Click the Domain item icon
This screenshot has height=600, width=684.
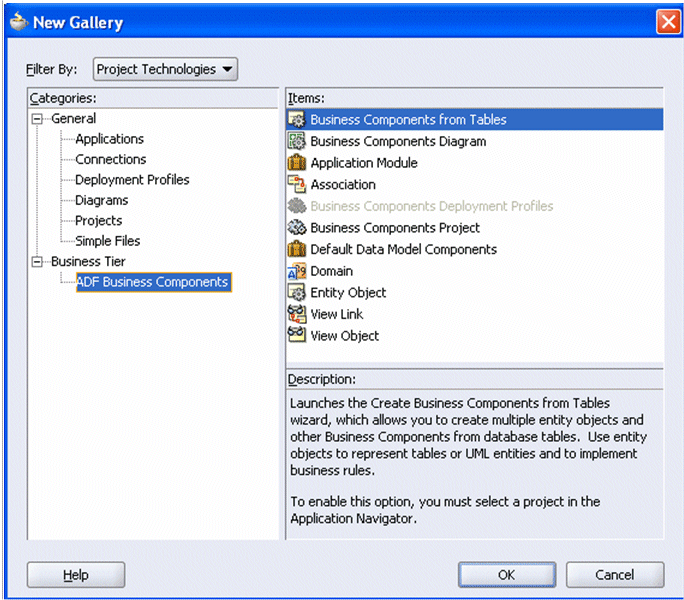(x=297, y=271)
